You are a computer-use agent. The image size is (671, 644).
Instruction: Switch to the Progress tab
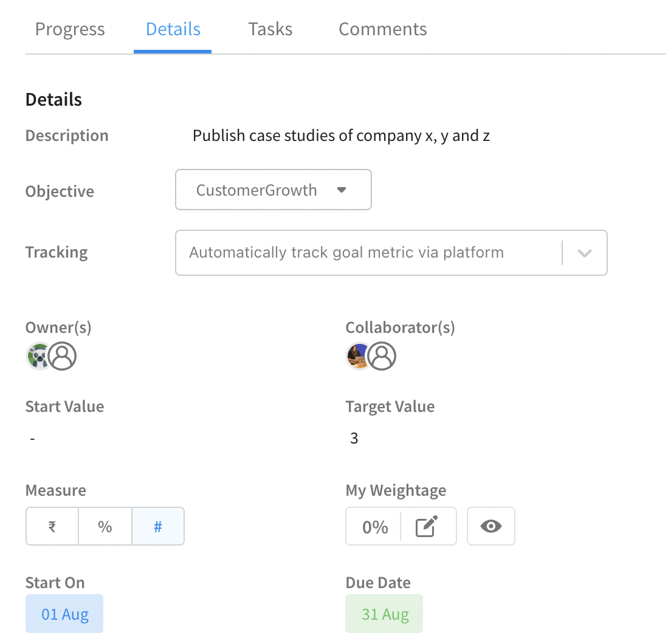(x=70, y=30)
